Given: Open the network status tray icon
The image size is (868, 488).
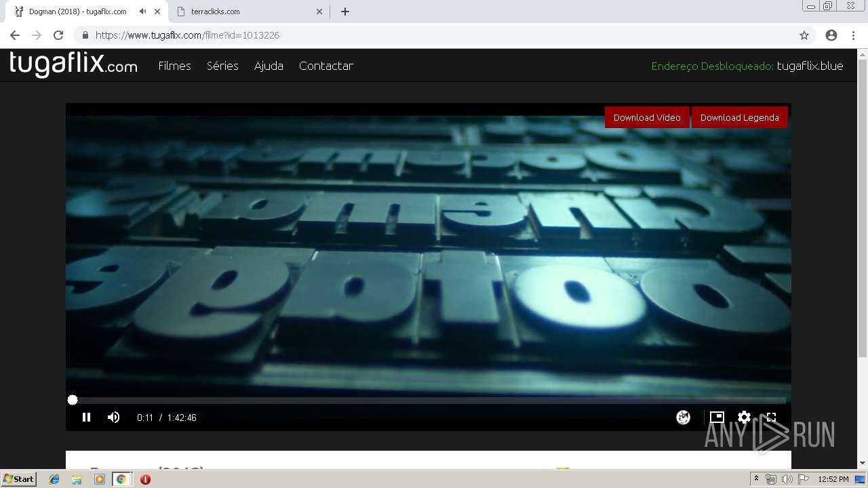Looking at the screenshot, I should point(771,479).
